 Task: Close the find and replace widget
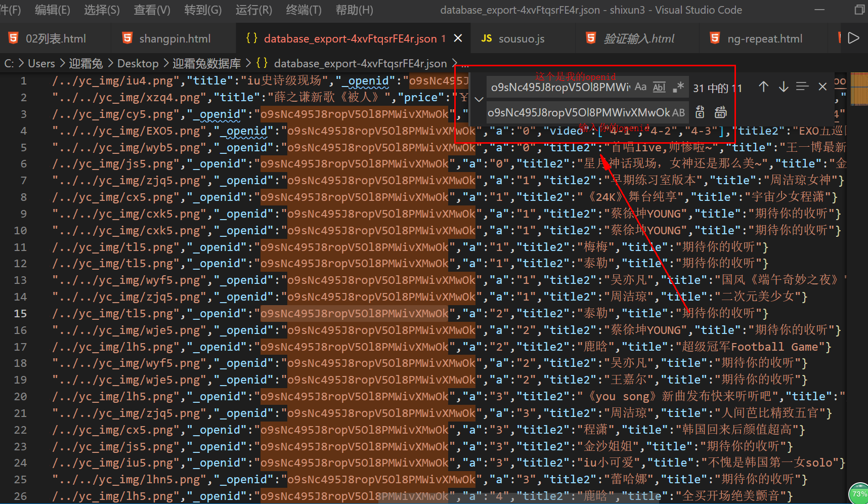pos(822,87)
